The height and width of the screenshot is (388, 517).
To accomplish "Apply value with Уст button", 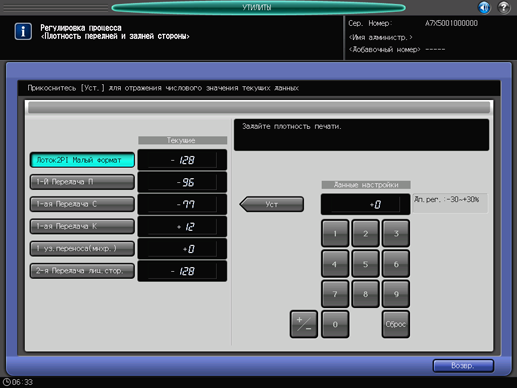I will point(272,204).
